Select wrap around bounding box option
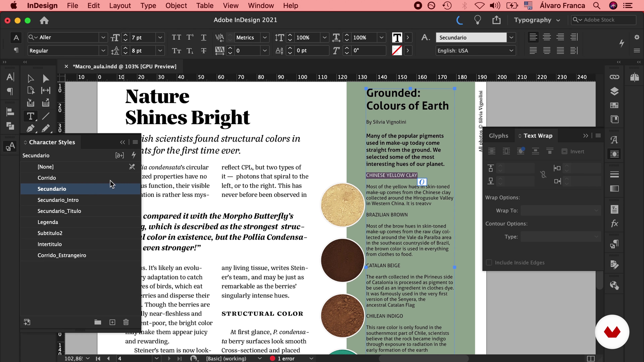This screenshot has height=362, width=644. (x=506, y=151)
